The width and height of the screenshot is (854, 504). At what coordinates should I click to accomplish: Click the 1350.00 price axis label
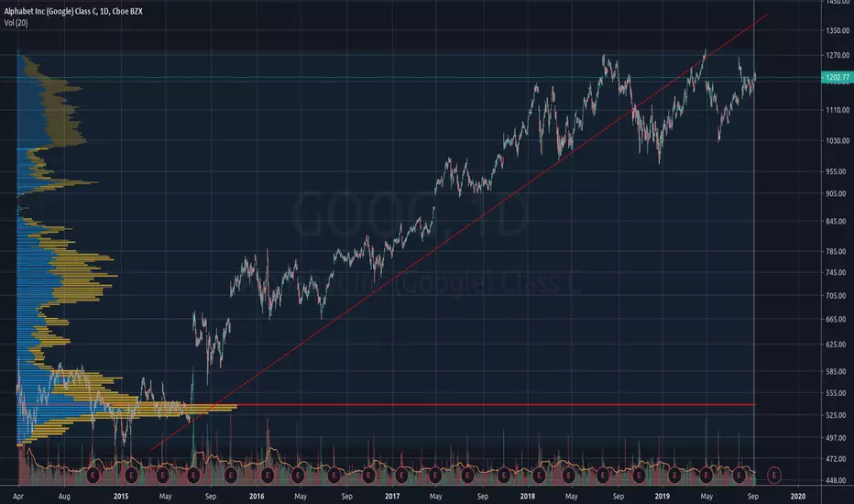click(838, 30)
